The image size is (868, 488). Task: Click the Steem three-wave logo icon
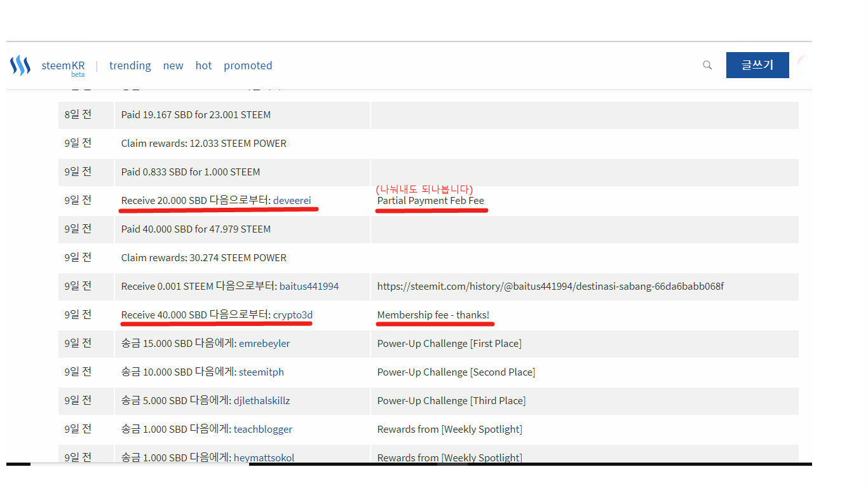coord(20,65)
